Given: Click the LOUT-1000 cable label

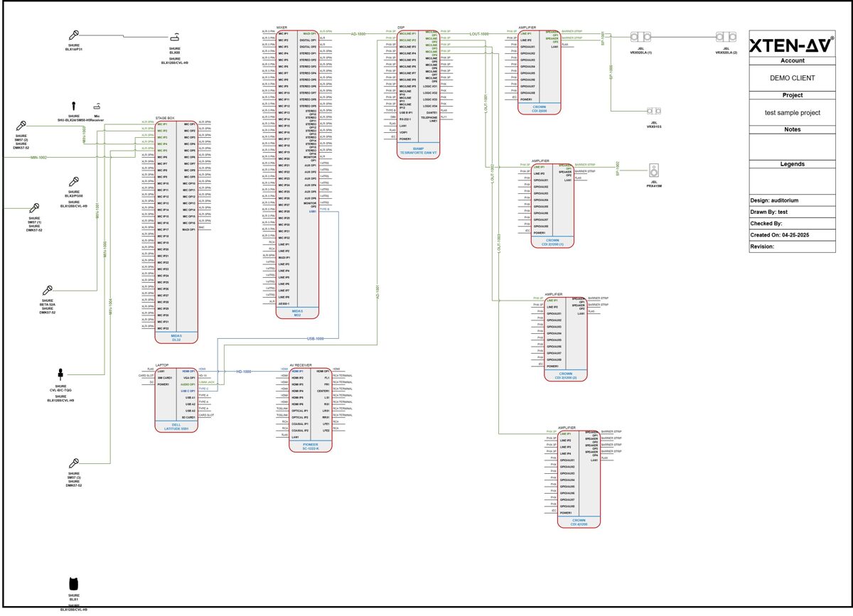Looking at the screenshot, I should pos(480,33).
